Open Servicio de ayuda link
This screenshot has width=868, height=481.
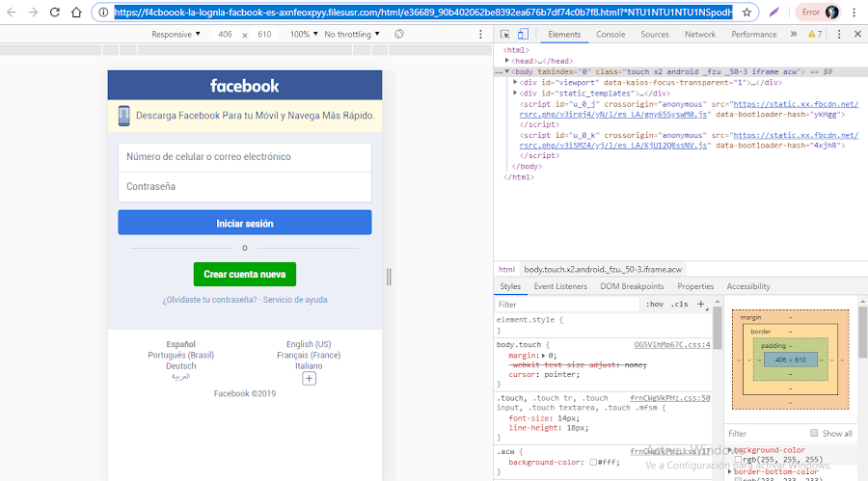tap(295, 300)
